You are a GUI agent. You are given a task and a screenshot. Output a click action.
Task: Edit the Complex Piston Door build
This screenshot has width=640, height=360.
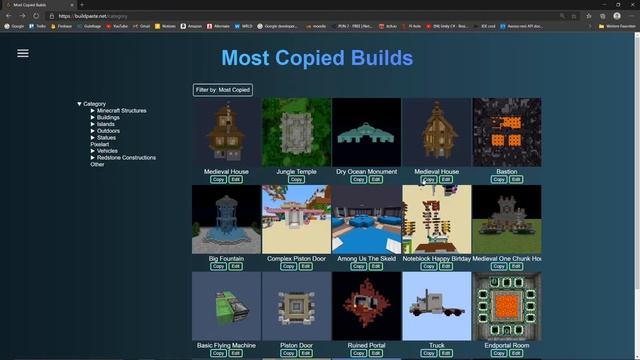(x=305, y=267)
